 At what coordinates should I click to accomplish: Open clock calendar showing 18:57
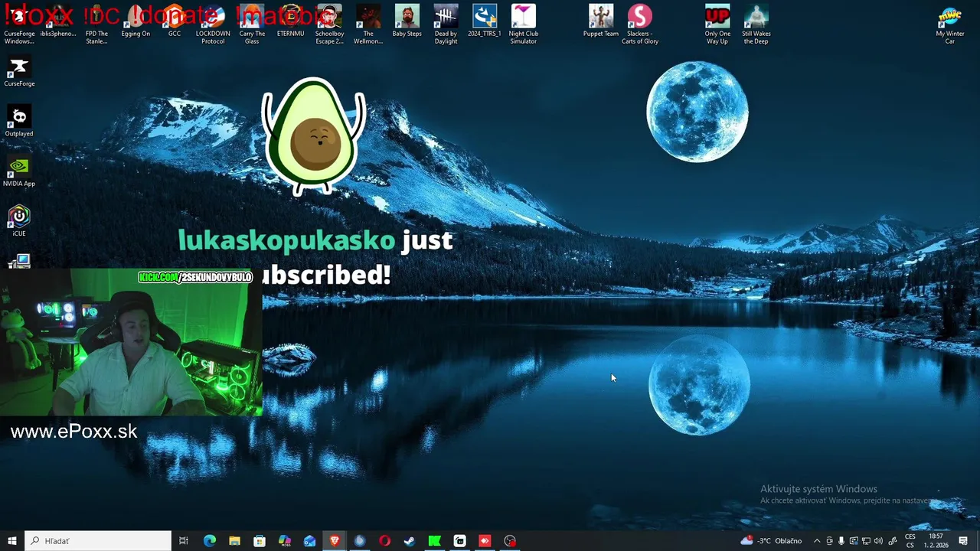click(x=936, y=541)
